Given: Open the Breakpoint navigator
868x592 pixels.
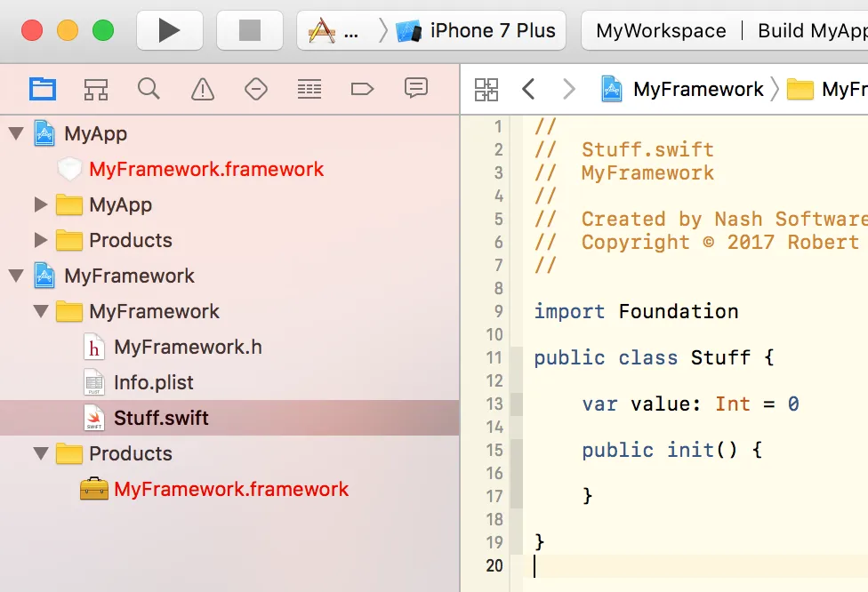Looking at the screenshot, I should tap(362, 89).
